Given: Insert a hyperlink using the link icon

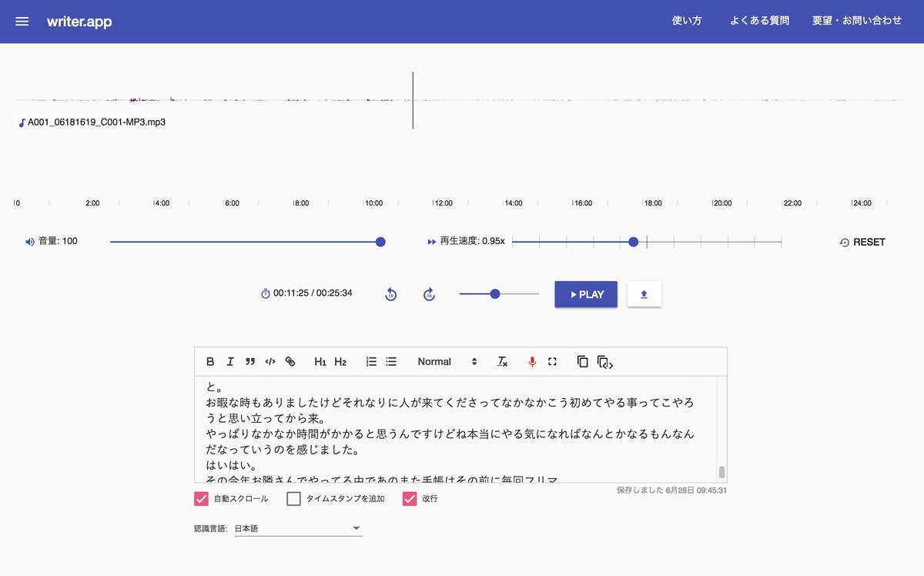Looking at the screenshot, I should click(290, 361).
